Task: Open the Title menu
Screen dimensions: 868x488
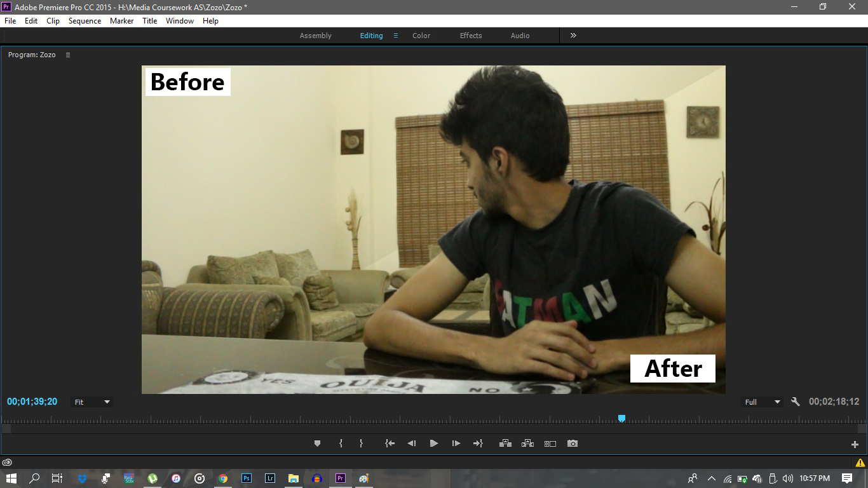Action: 149,21
